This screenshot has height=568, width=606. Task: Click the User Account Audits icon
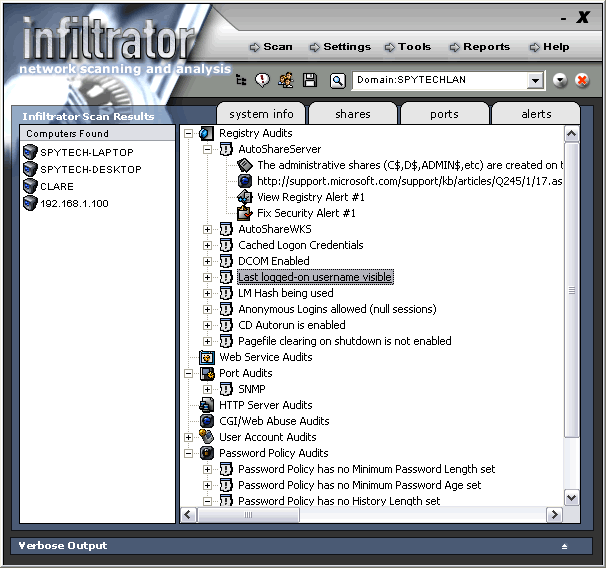pyautogui.click(x=207, y=437)
